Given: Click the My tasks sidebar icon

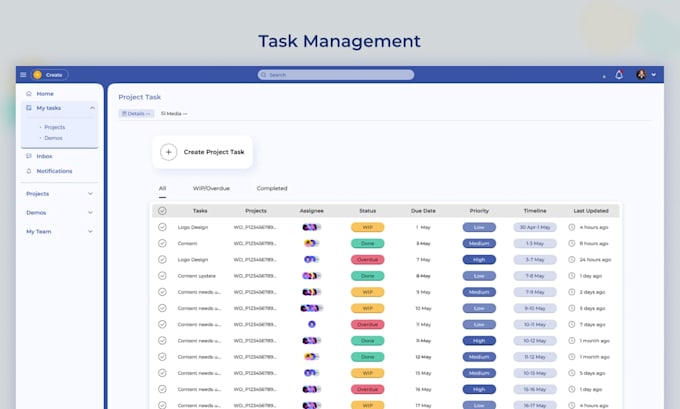Looking at the screenshot, I should (29, 108).
